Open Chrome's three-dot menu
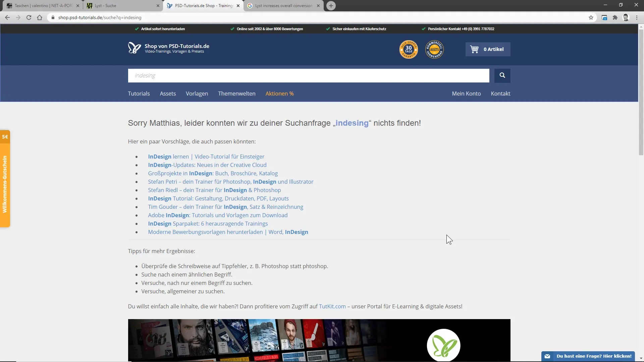644x362 pixels. pyautogui.click(x=637, y=17)
